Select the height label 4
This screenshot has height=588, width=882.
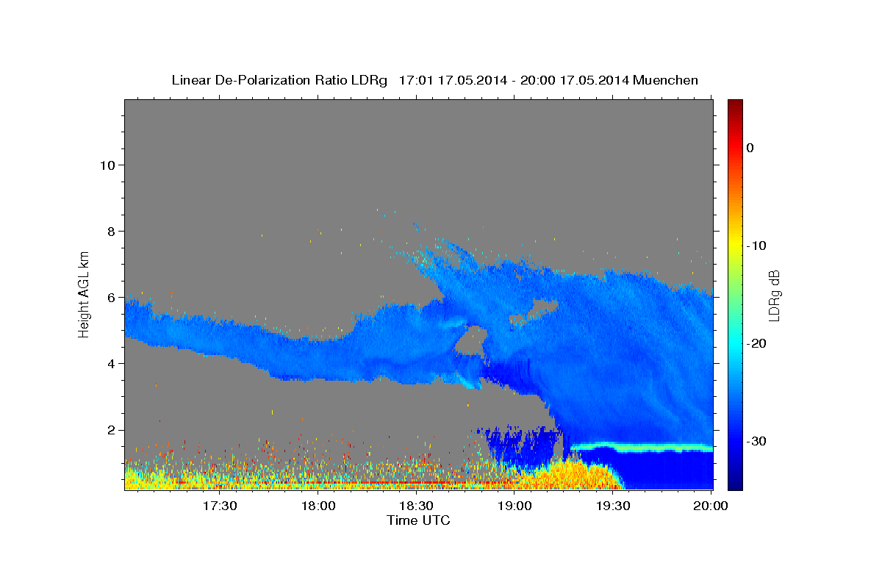coord(111,363)
